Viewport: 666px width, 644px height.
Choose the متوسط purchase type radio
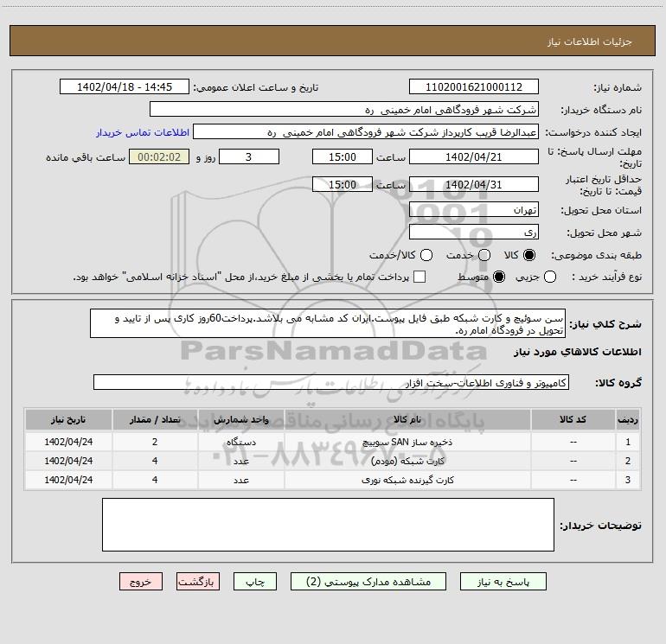click(x=499, y=277)
